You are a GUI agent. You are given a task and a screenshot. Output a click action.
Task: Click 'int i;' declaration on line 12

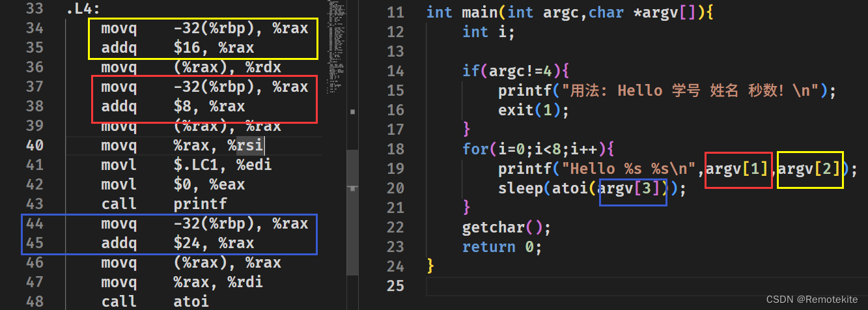click(x=489, y=32)
